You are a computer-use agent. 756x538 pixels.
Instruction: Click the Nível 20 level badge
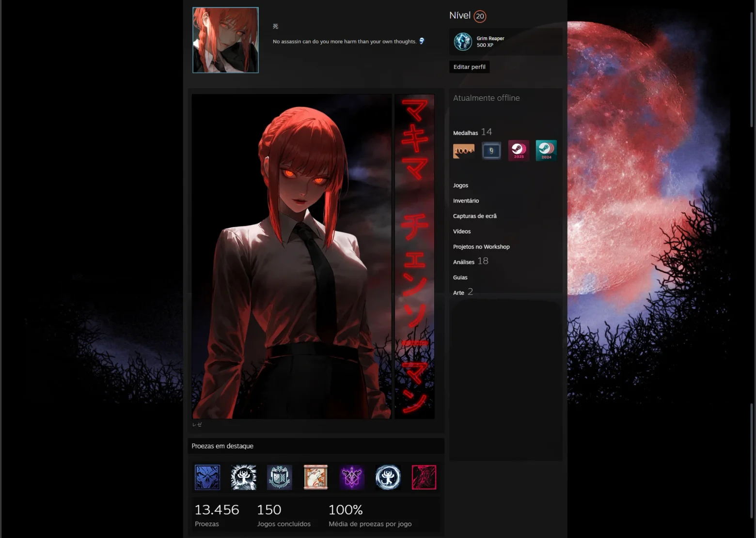(x=480, y=16)
